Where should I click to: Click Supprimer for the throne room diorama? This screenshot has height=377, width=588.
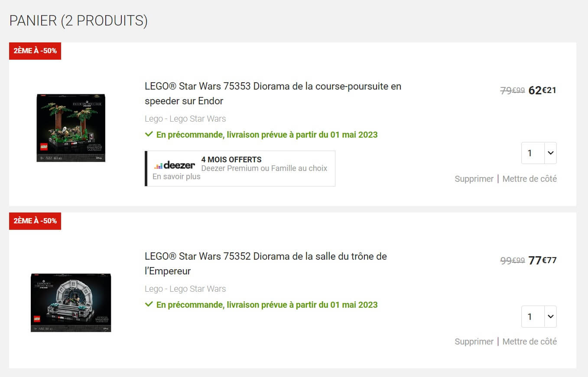474,342
